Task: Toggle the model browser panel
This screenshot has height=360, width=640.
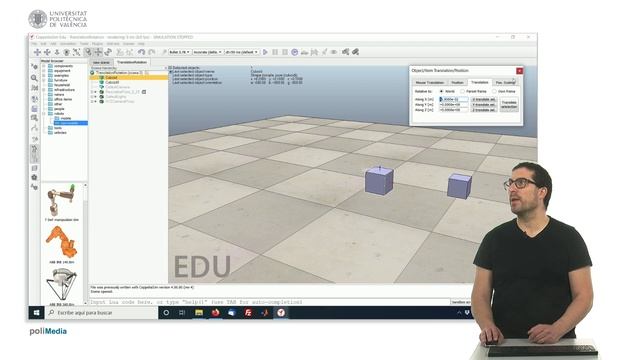Action: (34, 149)
